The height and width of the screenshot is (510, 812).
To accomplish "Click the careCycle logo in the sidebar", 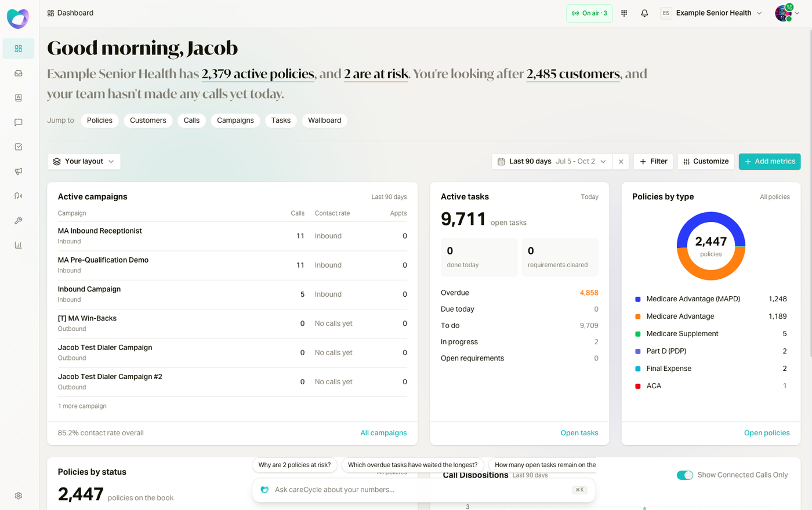I will tap(18, 19).
